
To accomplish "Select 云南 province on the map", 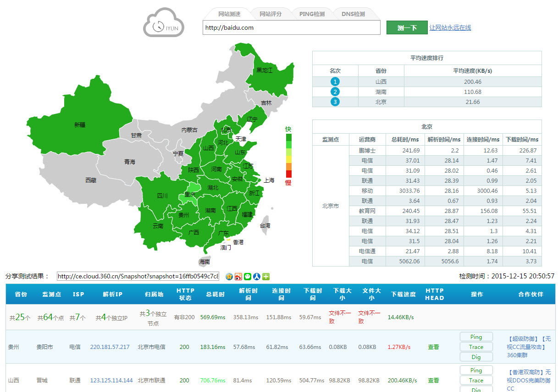I will tap(158, 226).
